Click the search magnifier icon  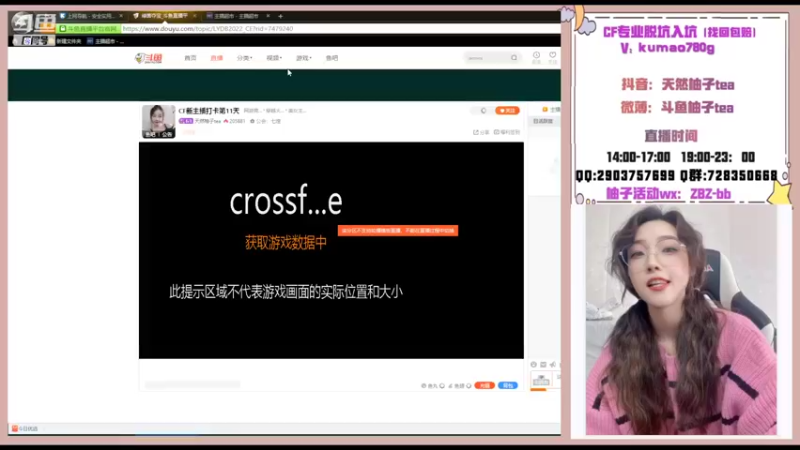point(514,58)
